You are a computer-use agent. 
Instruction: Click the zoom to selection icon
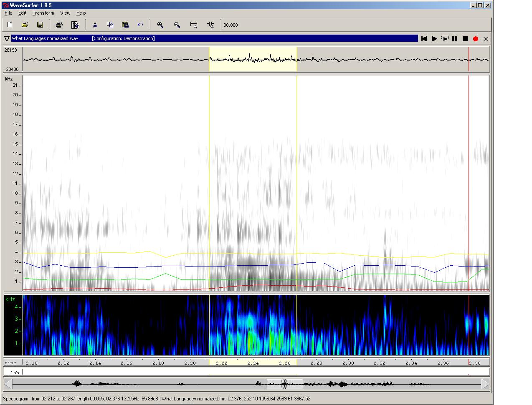194,25
